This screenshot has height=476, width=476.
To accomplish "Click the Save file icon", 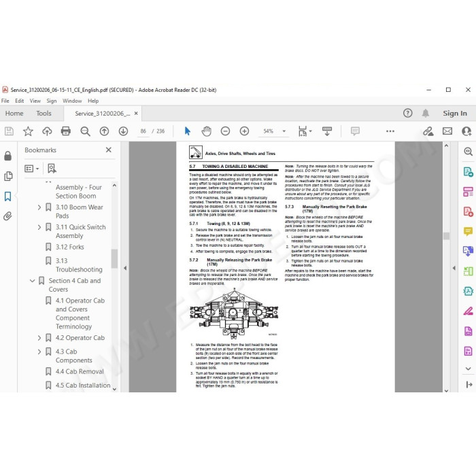I will pos(9,131).
